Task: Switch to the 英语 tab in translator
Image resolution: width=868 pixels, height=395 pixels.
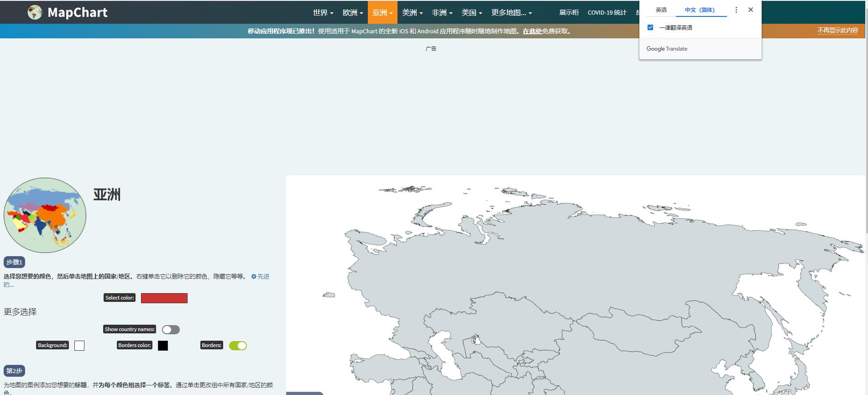Action: 661,10
